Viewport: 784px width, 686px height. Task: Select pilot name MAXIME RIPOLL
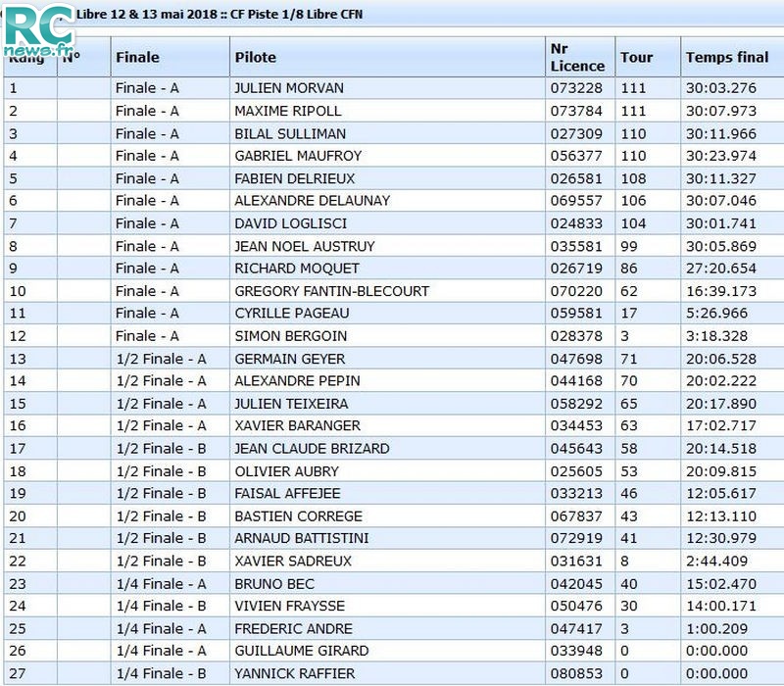point(288,111)
